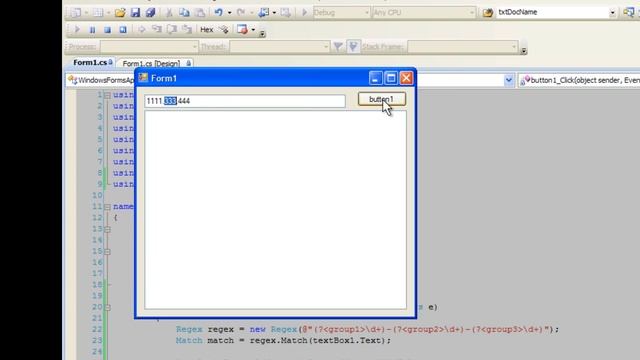640x360 pixels.
Task: Open the Undo history dropdown arrow
Action: 229,13
